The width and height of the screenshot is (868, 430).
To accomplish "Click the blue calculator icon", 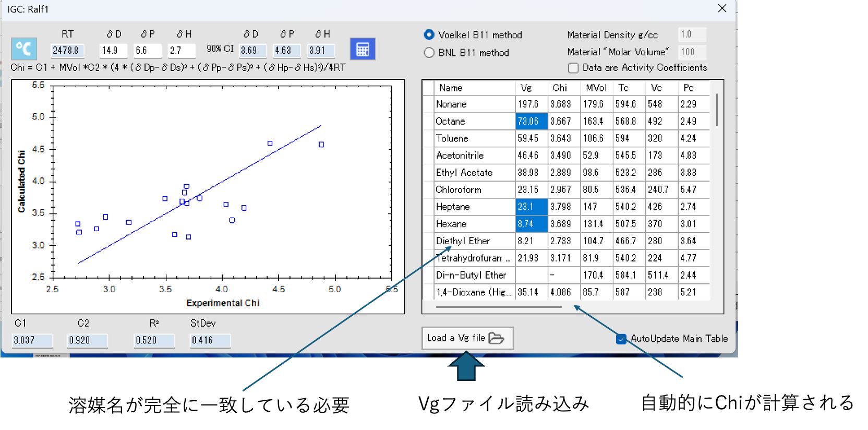I will pyautogui.click(x=363, y=49).
